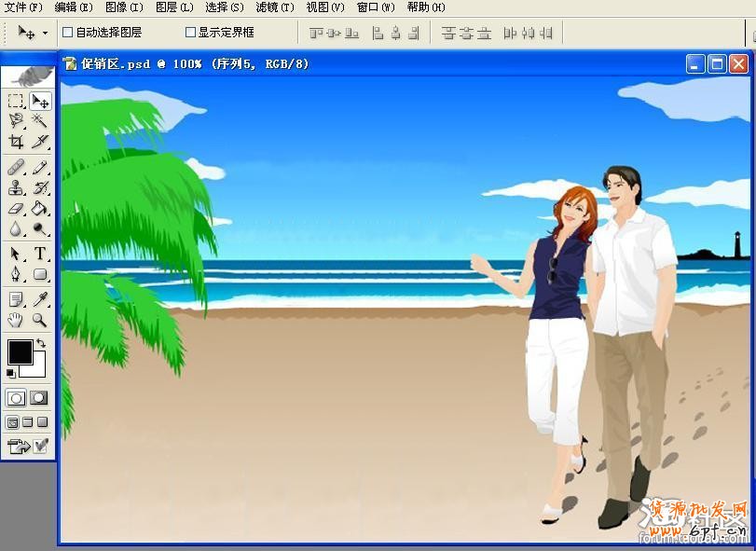
Task: Enable the 显示定界框 checkbox
Action: point(190,33)
